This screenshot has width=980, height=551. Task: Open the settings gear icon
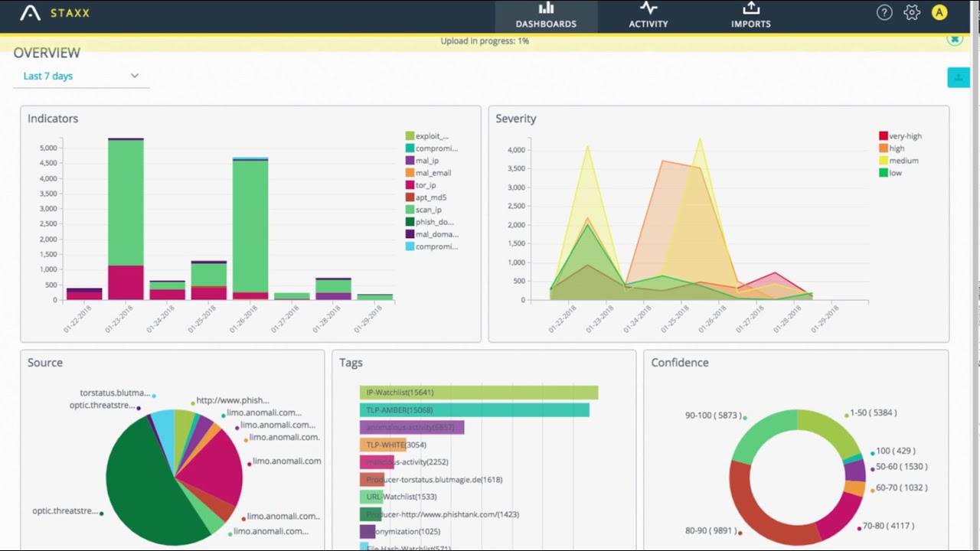tap(911, 12)
